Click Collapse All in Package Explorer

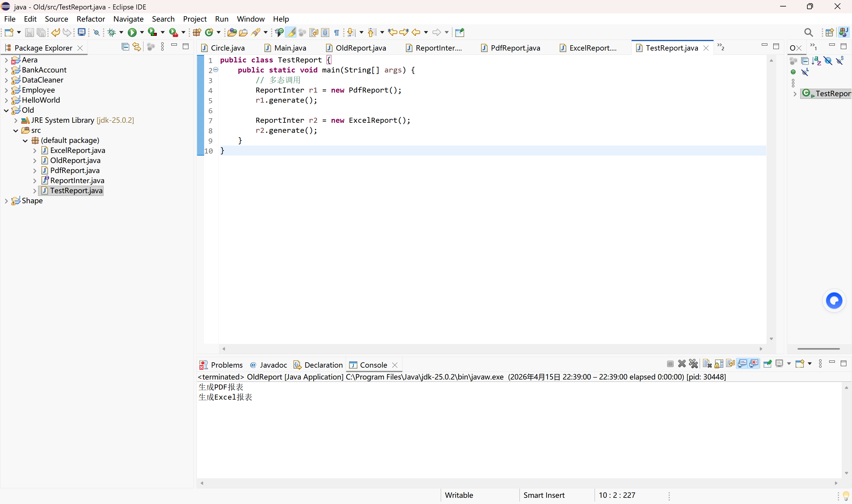[x=125, y=47]
